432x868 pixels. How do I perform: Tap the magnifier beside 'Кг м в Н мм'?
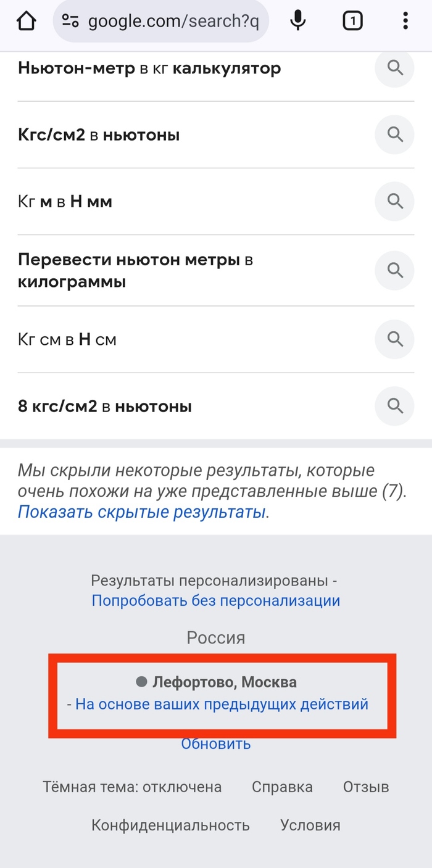click(394, 201)
